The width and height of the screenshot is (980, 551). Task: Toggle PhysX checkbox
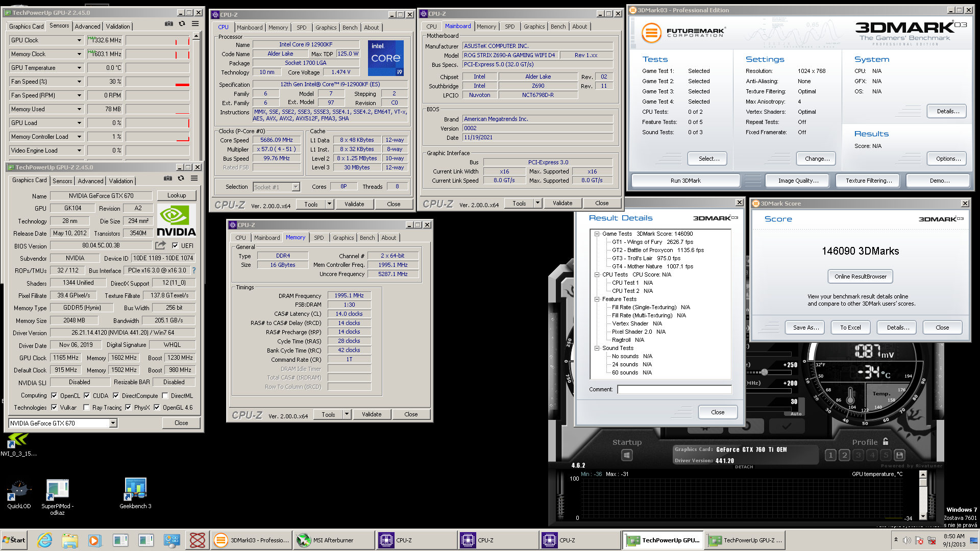(128, 407)
